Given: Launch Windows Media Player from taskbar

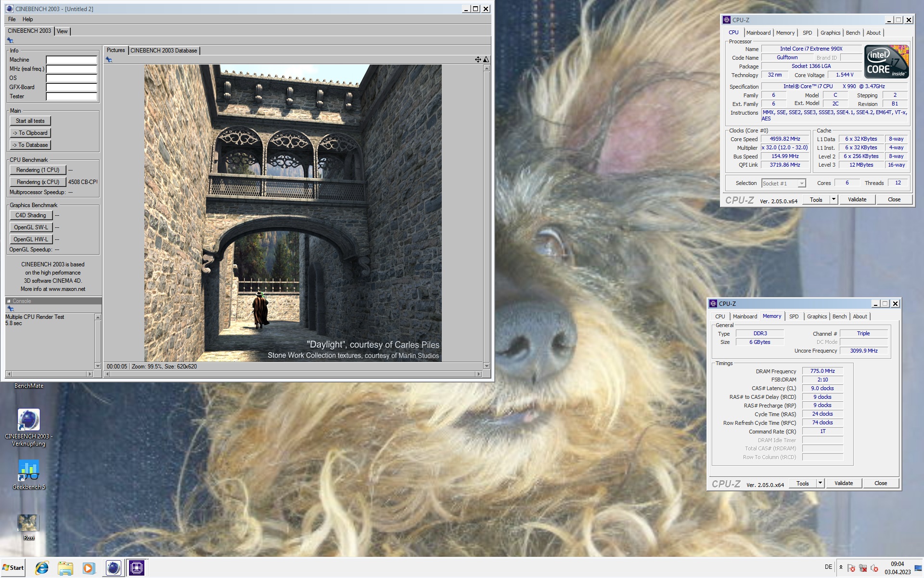Looking at the screenshot, I should (x=89, y=568).
